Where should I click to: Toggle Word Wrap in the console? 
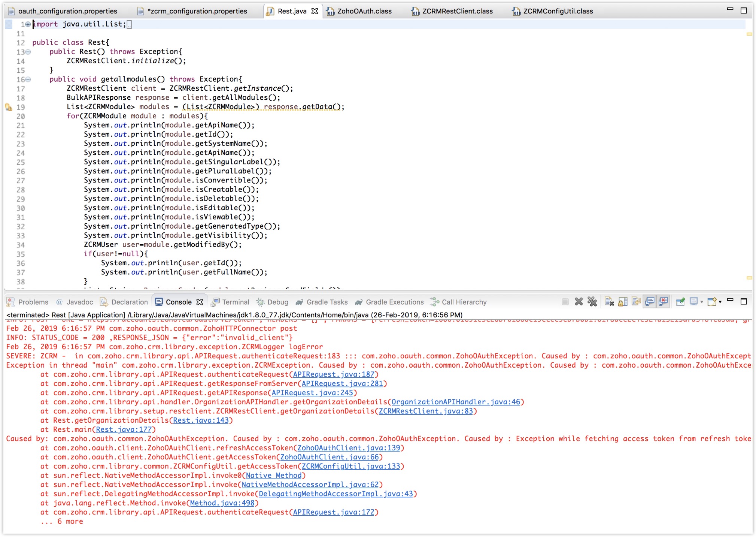636,302
